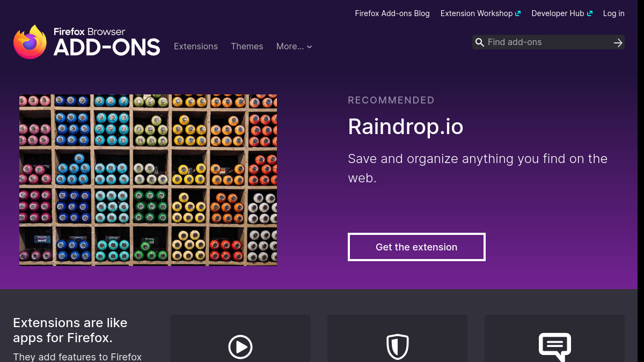
Task: Open the Extensions section
Action: pos(196,47)
